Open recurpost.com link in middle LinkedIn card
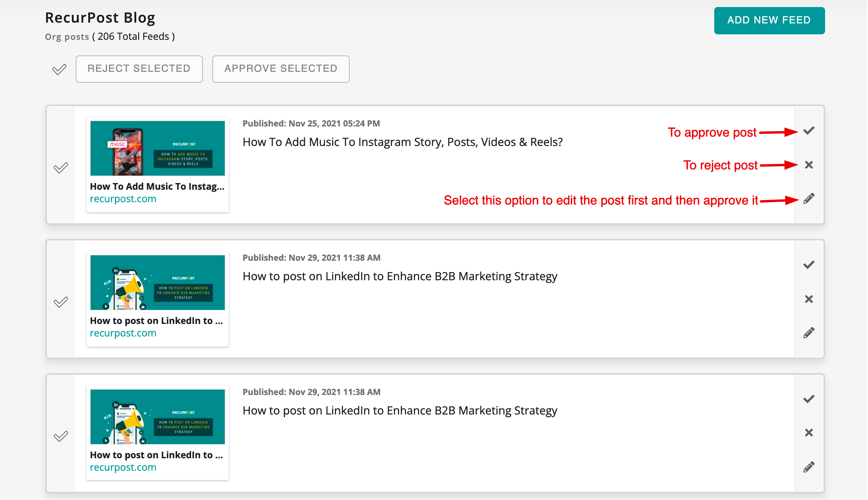Viewport: 868px width, 500px height. coord(123,333)
